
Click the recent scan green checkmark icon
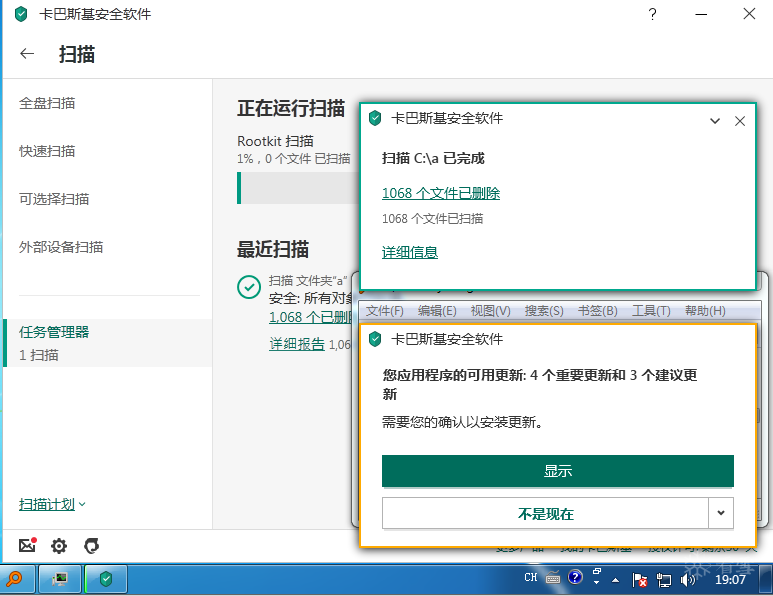(249, 287)
